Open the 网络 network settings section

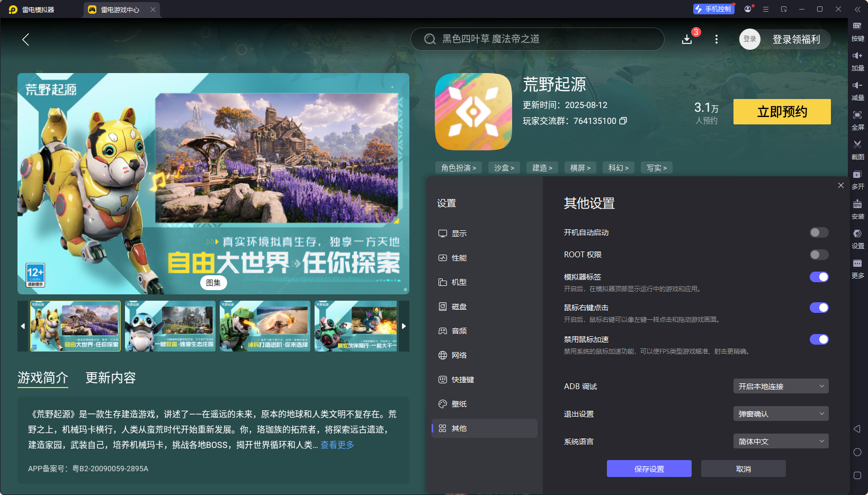[459, 355]
